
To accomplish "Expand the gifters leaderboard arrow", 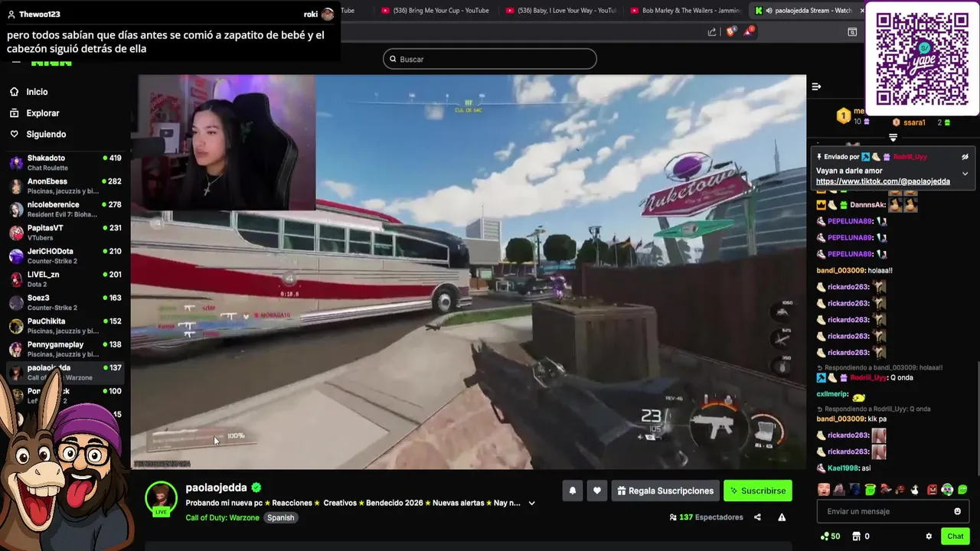I will click(893, 138).
